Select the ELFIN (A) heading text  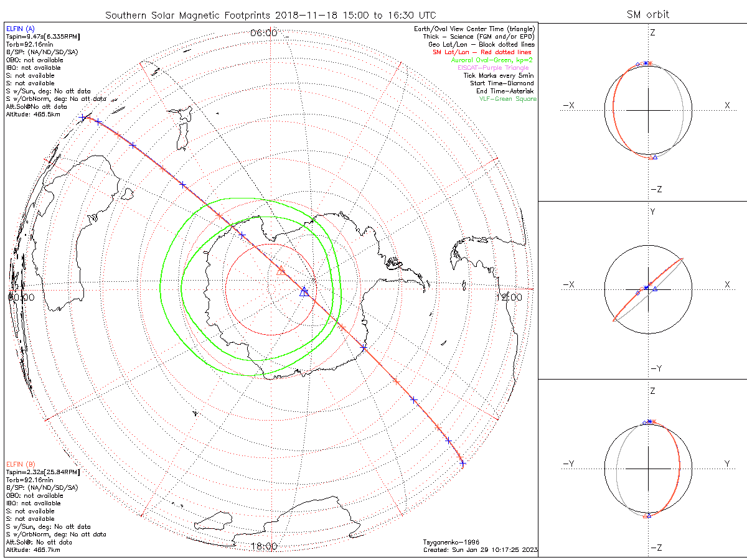coord(21,29)
